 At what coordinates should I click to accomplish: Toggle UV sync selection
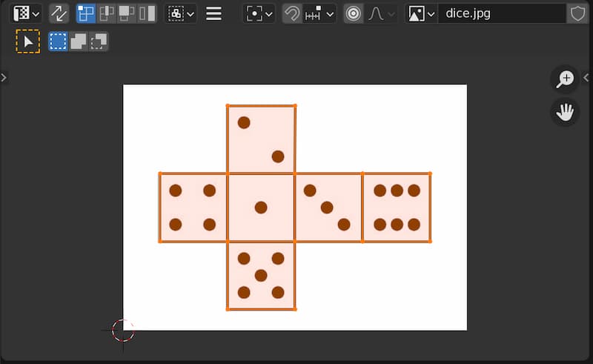point(59,13)
